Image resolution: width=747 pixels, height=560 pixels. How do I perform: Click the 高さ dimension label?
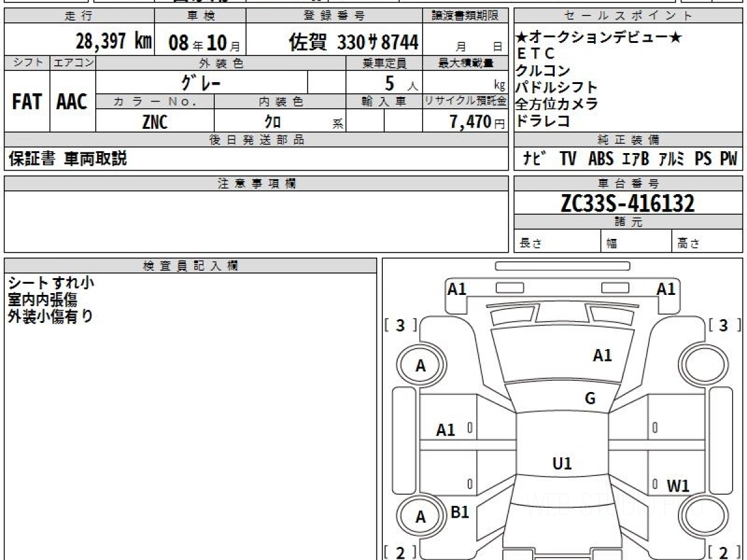click(688, 244)
